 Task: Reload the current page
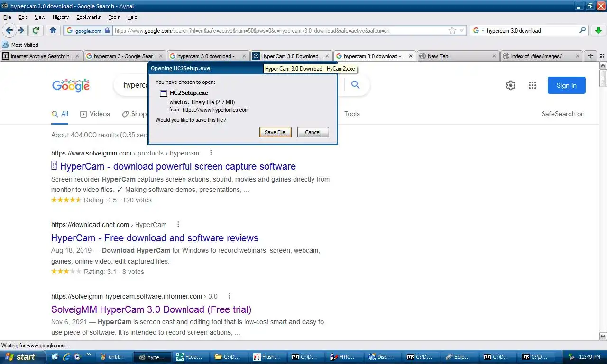[x=36, y=30]
